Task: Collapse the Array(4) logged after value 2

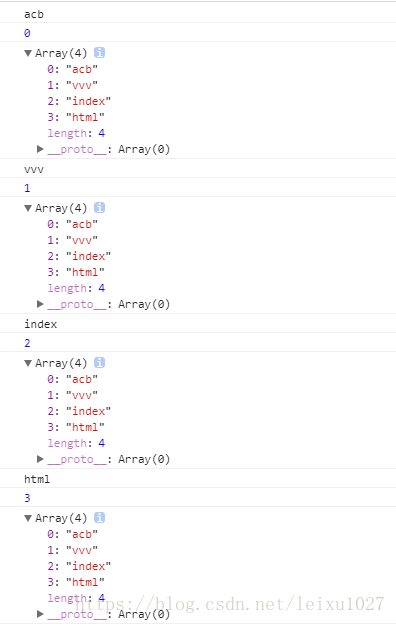Action: pos(28,363)
